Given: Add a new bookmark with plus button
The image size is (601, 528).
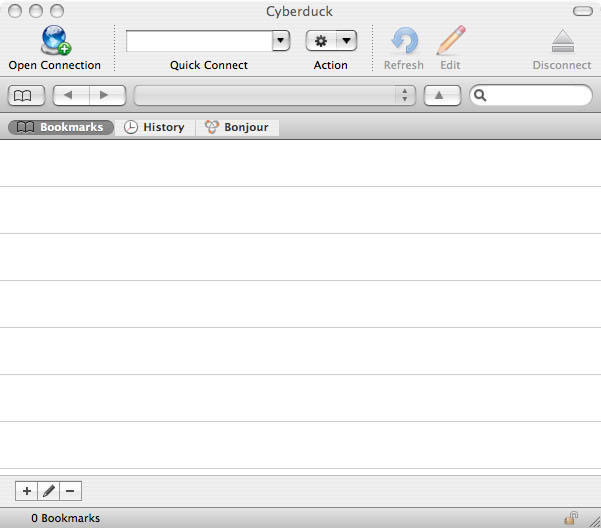Looking at the screenshot, I should [26, 491].
